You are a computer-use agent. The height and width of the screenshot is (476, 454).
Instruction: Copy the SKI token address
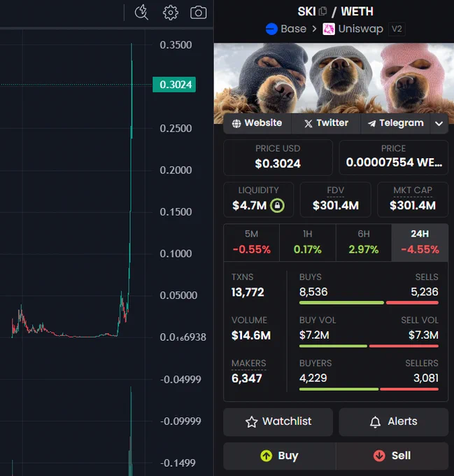click(x=323, y=11)
